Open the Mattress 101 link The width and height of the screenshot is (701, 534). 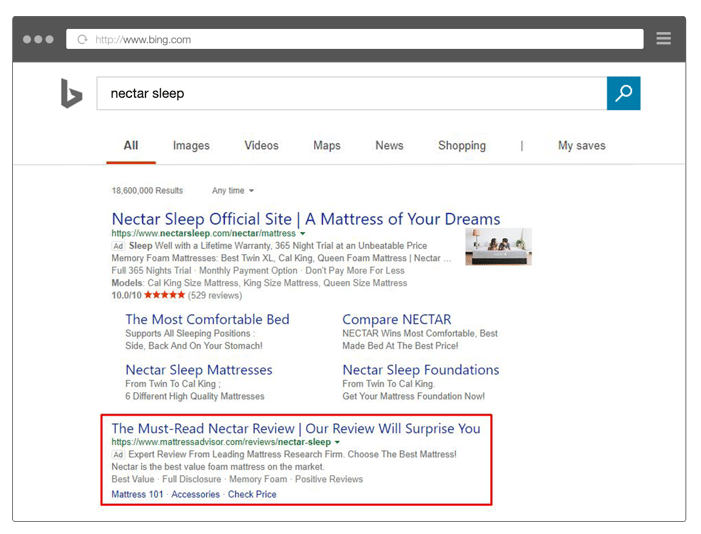[137, 494]
